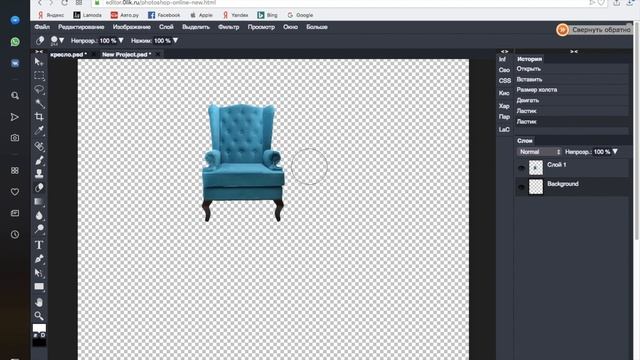The width and height of the screenshot is (640, 360).
Task: Switch to New Project.psd document tab
Action: tap(127, 54)
